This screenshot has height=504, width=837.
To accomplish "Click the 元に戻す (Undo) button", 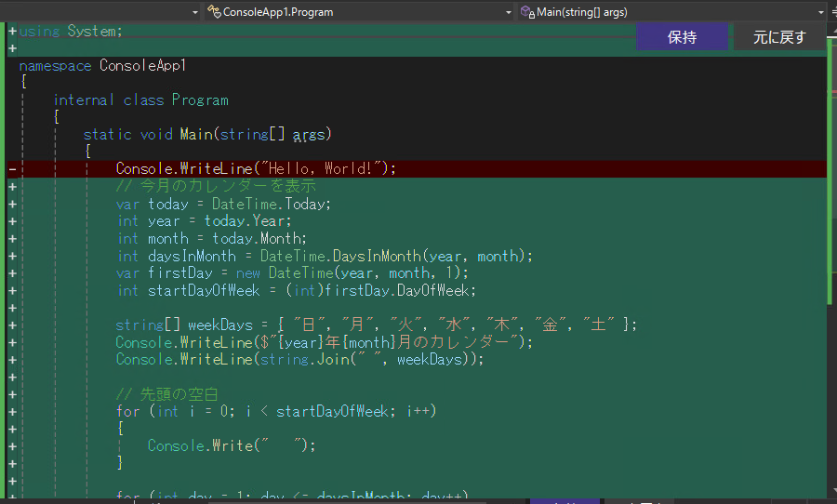I will [778, 37].
